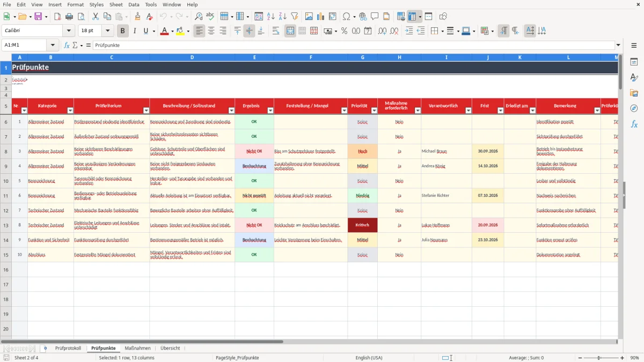Click the Merge and Center Cells icon
The height and width of the screenshot is (362, 644).
coord(290,31)
